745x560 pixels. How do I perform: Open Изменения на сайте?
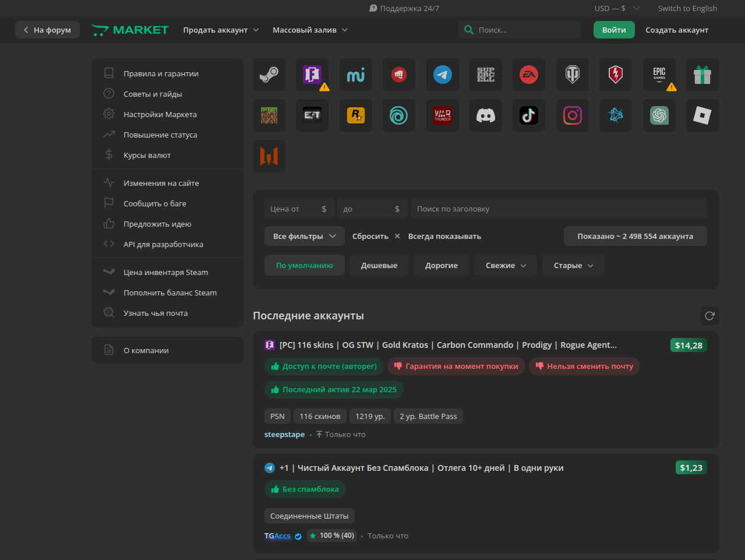pyautogui.click(x=167, y=183)
